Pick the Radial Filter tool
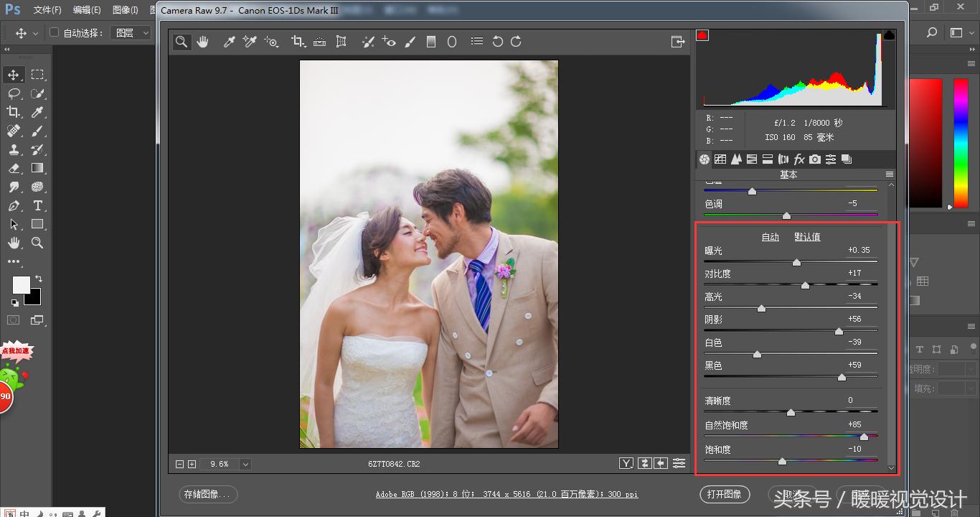 [452, 42]
